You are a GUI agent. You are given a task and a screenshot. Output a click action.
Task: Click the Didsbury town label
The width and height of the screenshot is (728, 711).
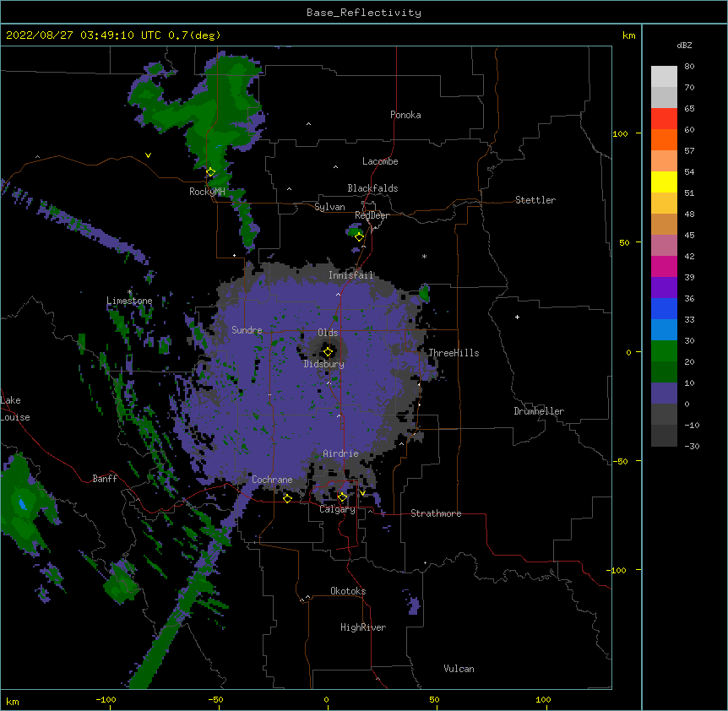(324, 364)
